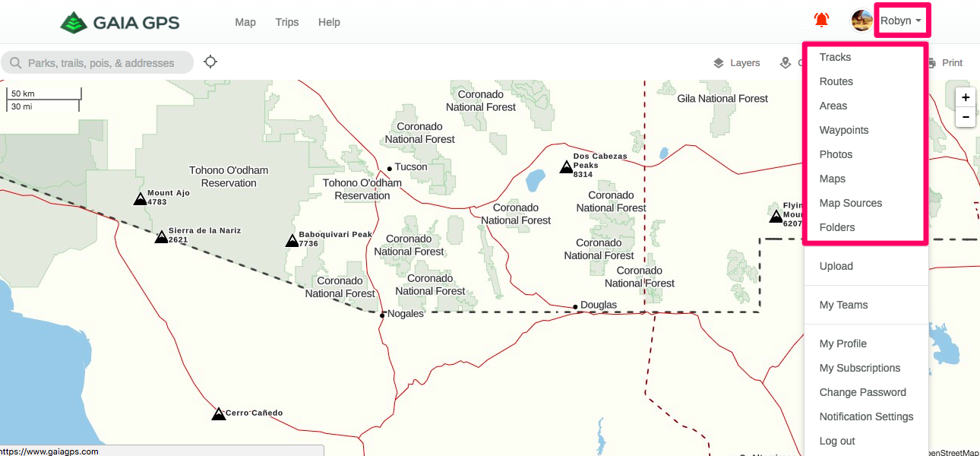Screen dimensions: 980x456
Task: Select Maps from the account menu
Action: point(833,179)
